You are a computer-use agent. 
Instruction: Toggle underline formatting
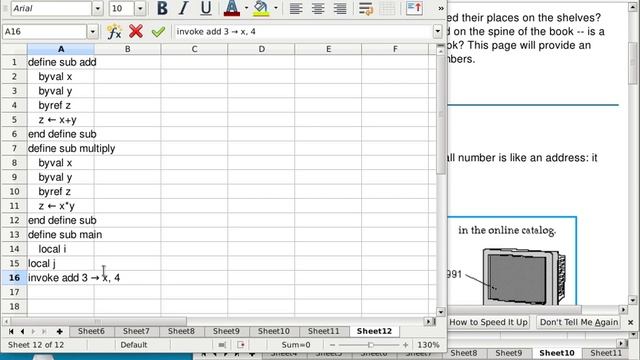[206, 8]
